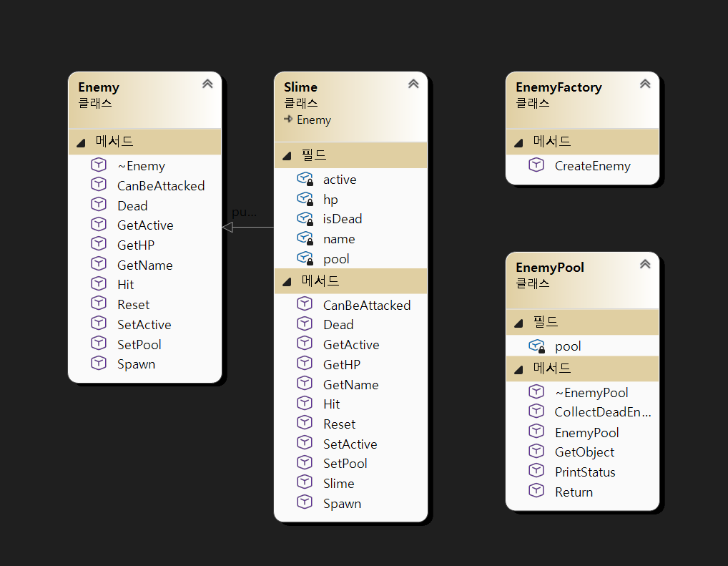Select the pool field text in EnemyPool
This screenshot has height=566, width=728.
568,346
